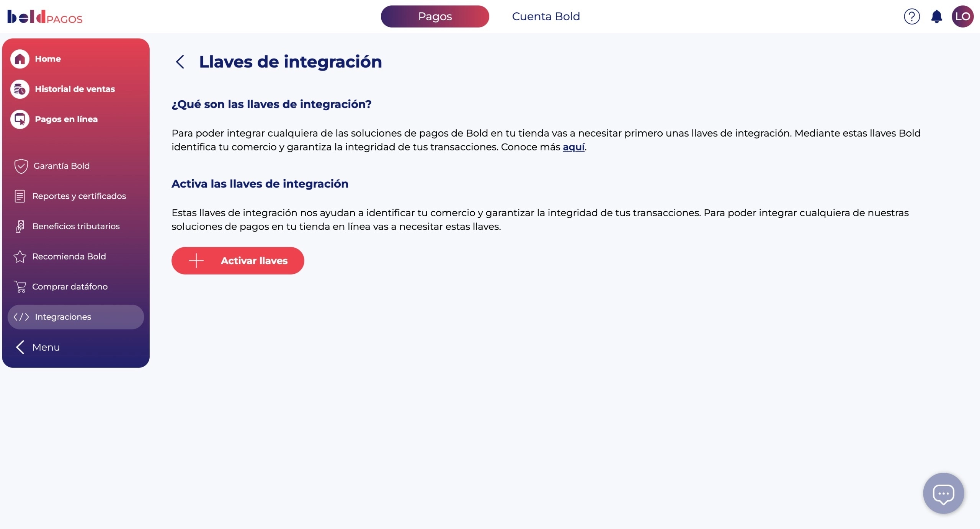Viewport: 980px width, 529px height.
Task: Collapse the sidebar using Menu chevron
Action: [20, 347]
